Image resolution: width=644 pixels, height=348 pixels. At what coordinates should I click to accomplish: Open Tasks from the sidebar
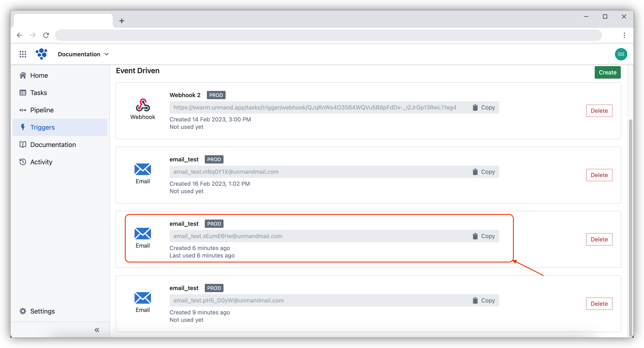point(38,92)
